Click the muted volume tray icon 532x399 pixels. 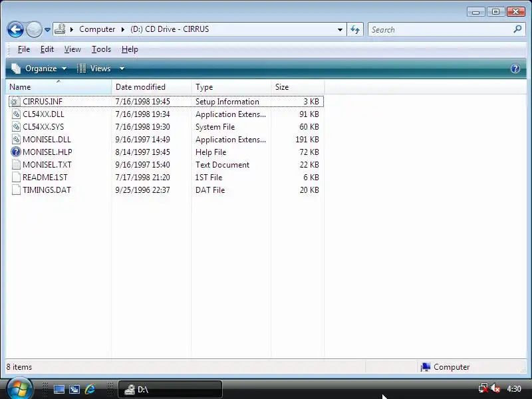[495, 388]
